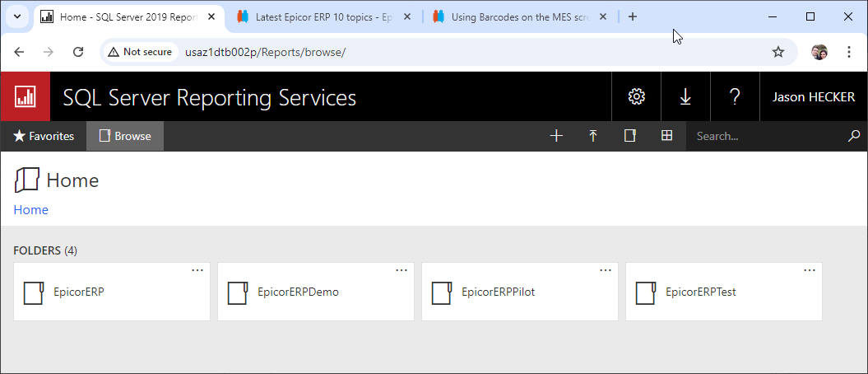Open ellipsis menu on EpicorERPPilot folder
This screenshot has width=868, height=374.
click(x=606, y=270)
